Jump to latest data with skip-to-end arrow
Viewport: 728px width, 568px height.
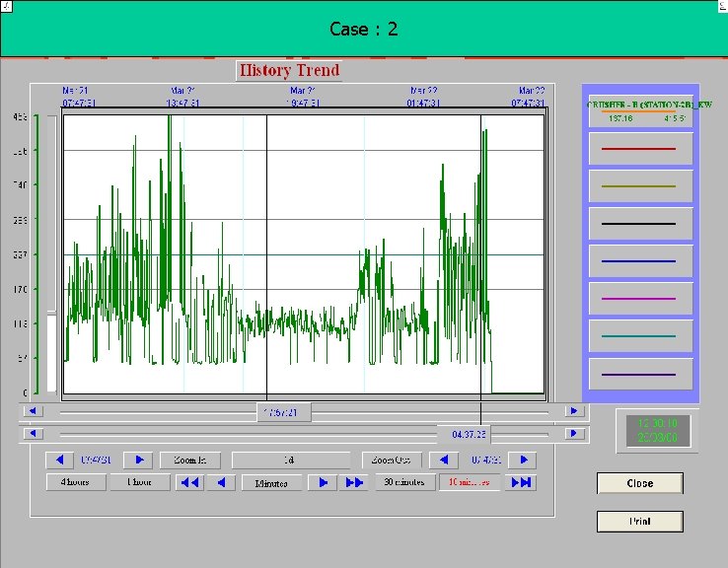[522, 482]
